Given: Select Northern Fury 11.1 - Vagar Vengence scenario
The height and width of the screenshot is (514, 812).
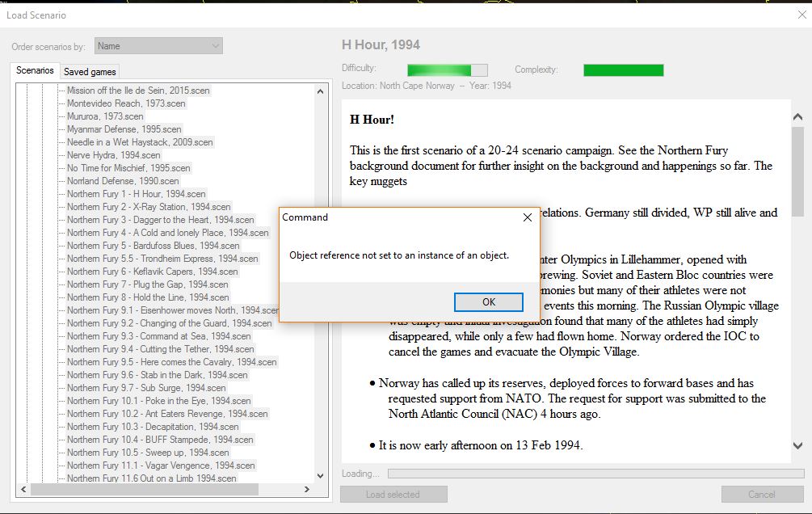Looking at the screenshot, I should pyautogui.click(x=161, y=466).
